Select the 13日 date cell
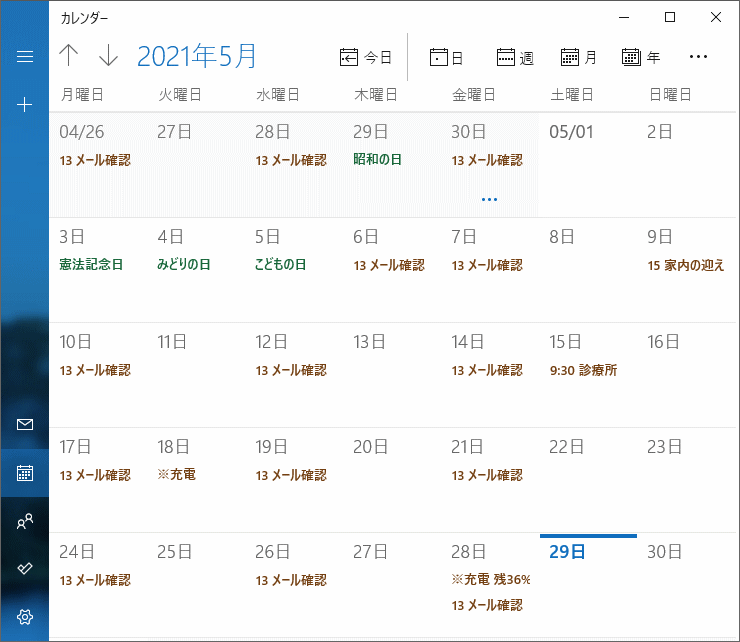 [392, 375]
